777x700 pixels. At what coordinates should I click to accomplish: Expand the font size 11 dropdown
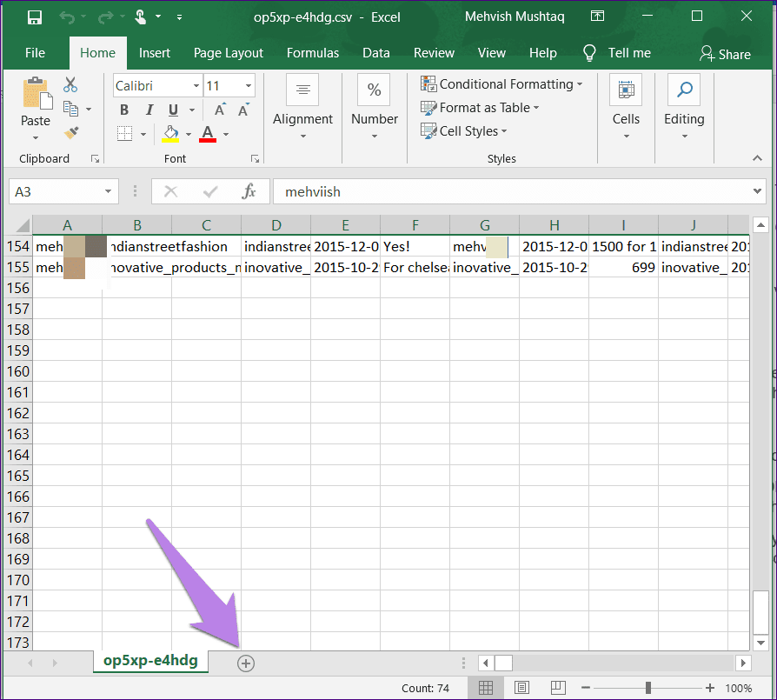(x=249, y=86)
